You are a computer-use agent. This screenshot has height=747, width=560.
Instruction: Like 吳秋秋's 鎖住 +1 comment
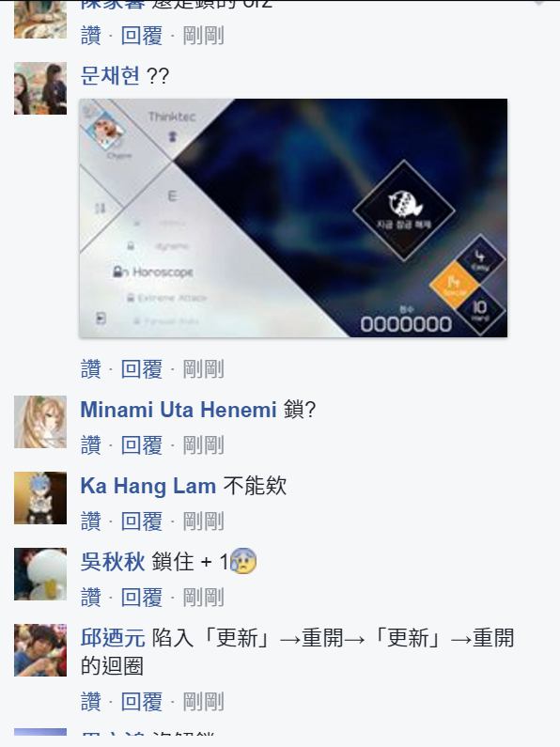[90, 598]
